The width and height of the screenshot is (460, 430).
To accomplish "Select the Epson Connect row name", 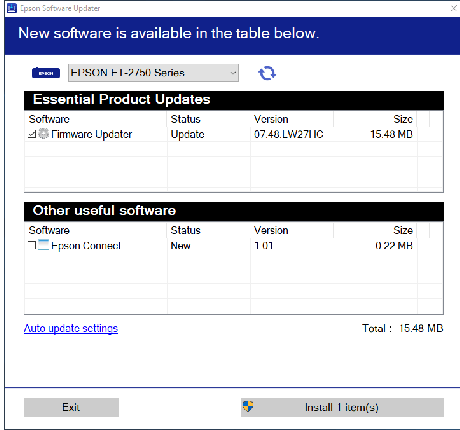I will point(86,246).
